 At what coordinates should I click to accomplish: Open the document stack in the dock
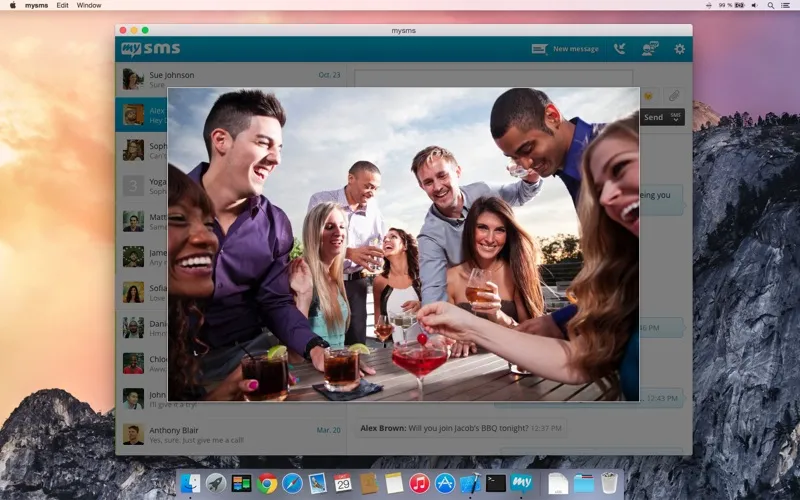[x=558, y=483]
